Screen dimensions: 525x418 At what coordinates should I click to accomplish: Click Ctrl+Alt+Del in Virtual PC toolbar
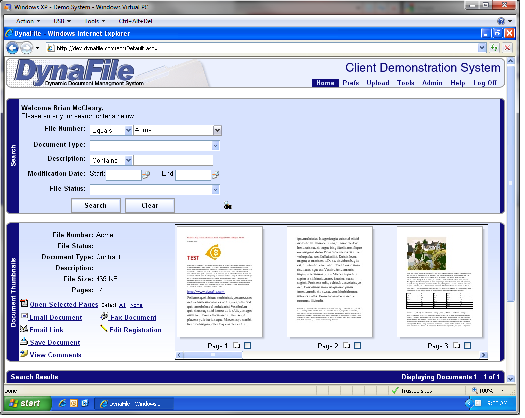(x=135, y=21)
